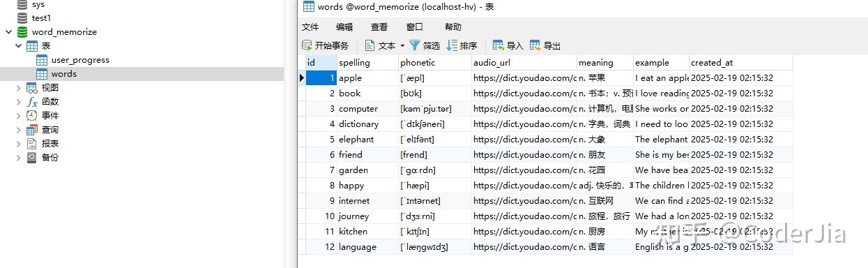Click the id cell for journey
The height and width of the screenshot is (268, 868).
[321, 216]
